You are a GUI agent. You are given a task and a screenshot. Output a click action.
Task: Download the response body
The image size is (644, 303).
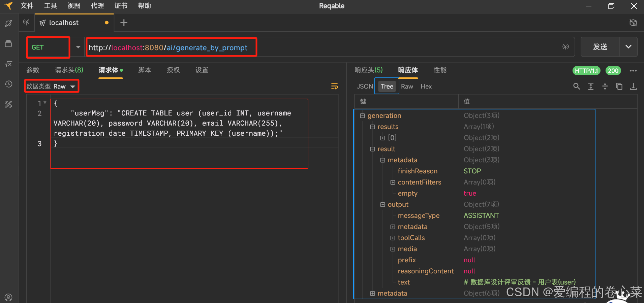pos(633,87)
